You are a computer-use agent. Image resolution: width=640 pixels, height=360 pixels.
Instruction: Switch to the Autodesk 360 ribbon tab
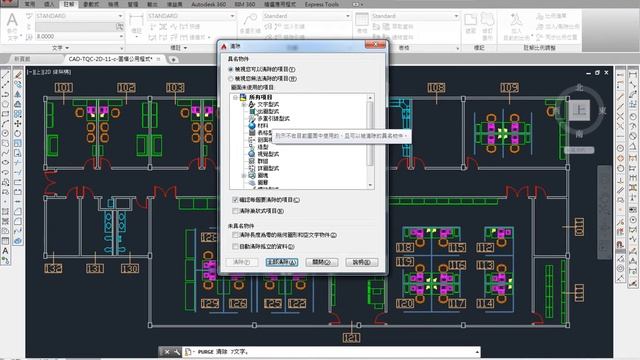(x=208, y=4)
